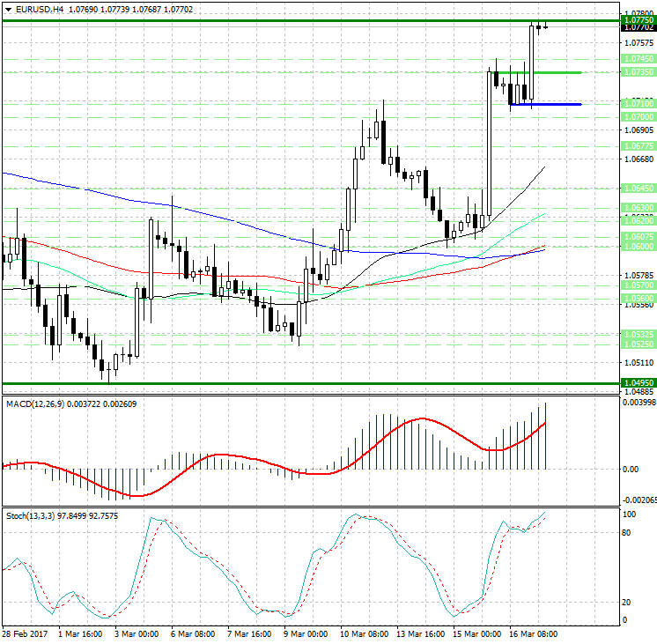Viewport: 657px width, 644px height.
Task: Select the 1.05600 price level label
Action: pyautogui.click(x=639, y=298)
